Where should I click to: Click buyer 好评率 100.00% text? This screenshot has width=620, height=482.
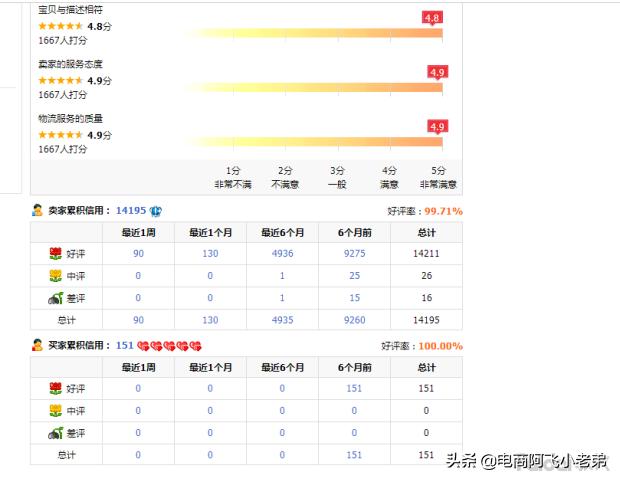440,346
